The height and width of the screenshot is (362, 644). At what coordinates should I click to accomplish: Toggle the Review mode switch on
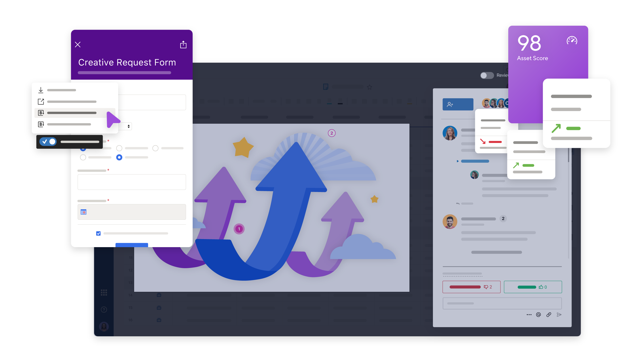(x=486, y=75)
